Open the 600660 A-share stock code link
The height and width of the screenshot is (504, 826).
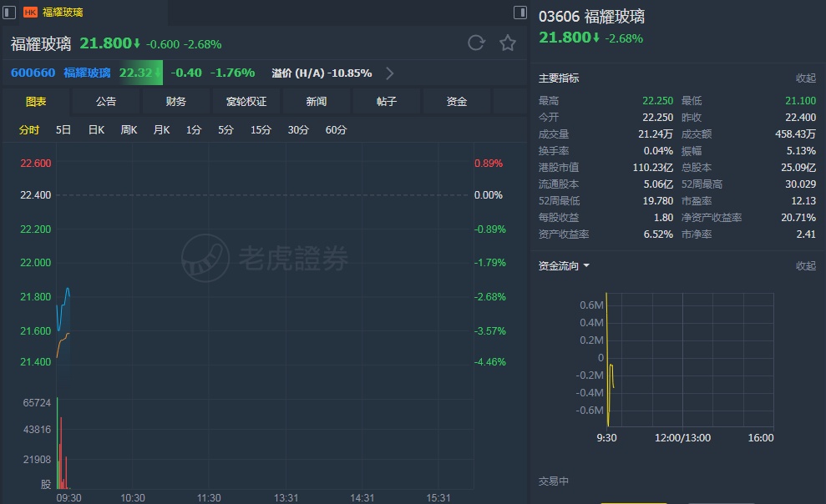[x=33, y=73]
